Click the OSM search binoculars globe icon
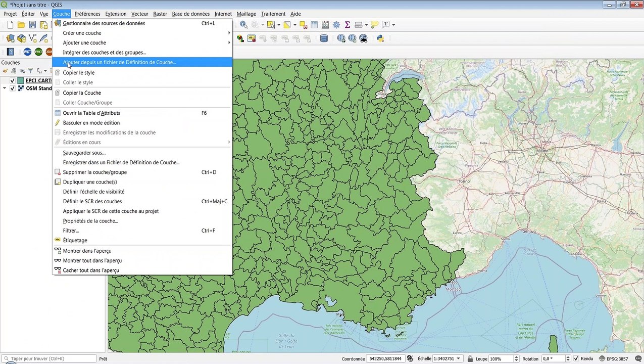 click(363, 38)
